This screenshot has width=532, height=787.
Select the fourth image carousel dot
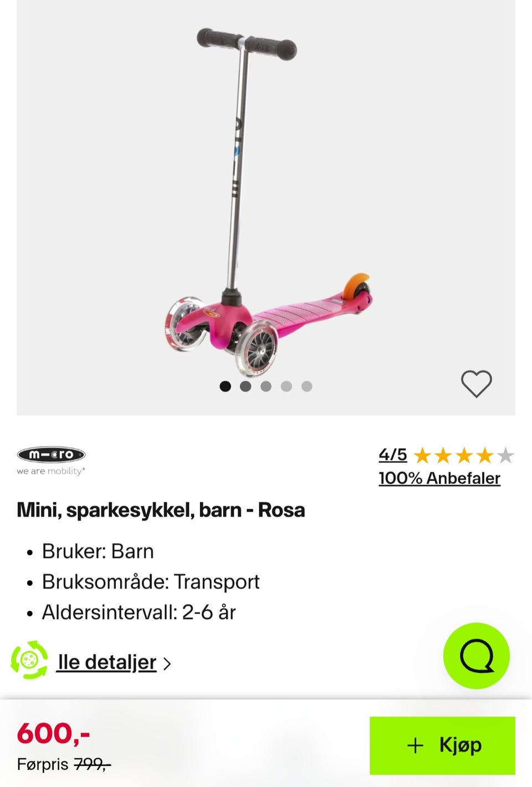coord(287,386)
